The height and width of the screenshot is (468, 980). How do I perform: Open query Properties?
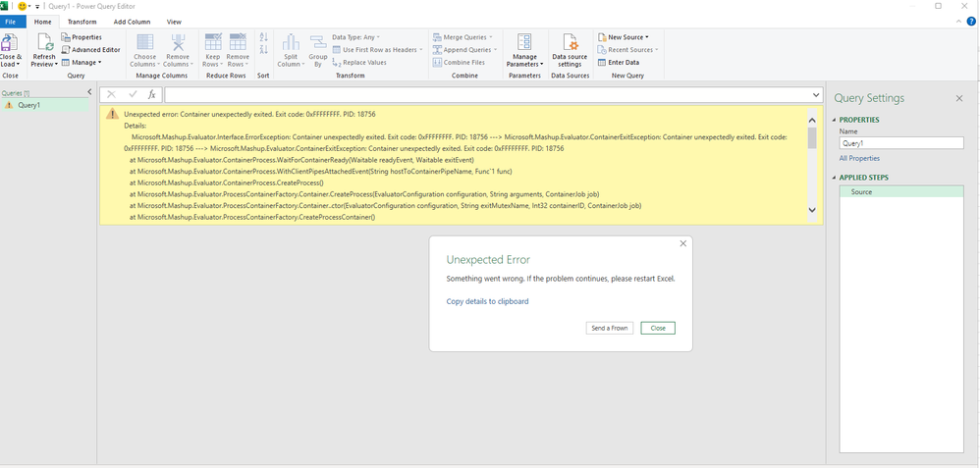coord(82,37)
